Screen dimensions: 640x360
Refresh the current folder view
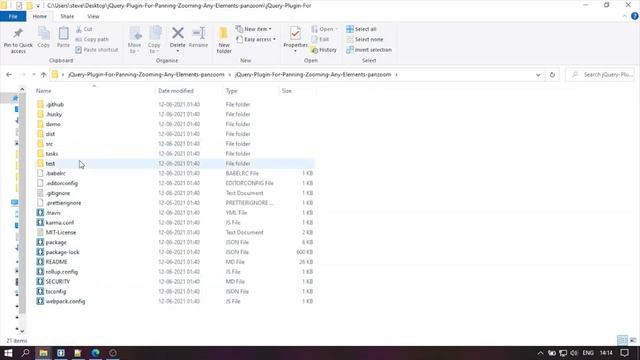pos(552,75)
